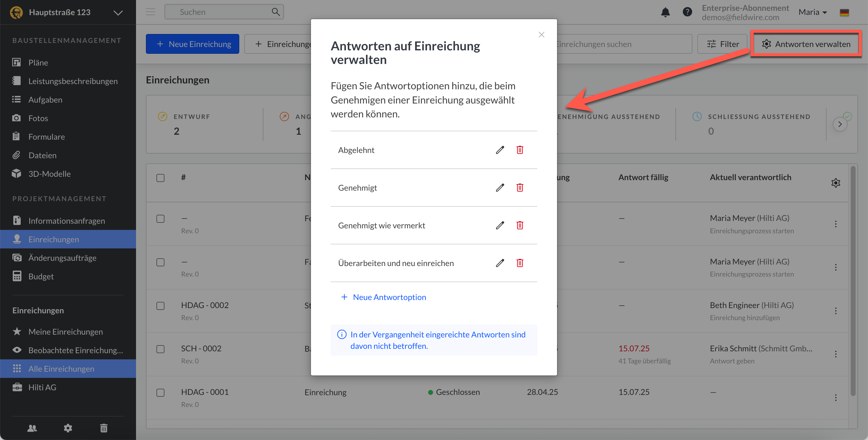Open the Maria user menu
868x440 pixels.
point(812,12)
